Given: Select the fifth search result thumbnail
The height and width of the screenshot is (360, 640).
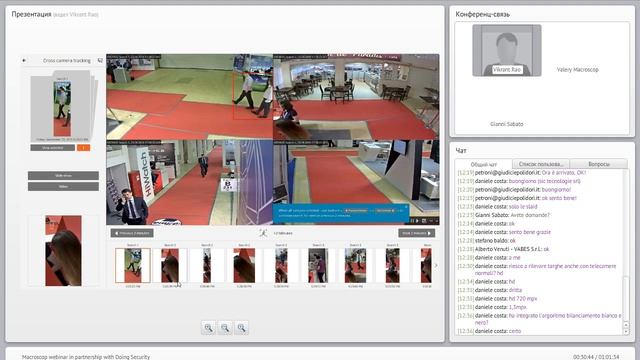Looking at the screenshot, I should tap(281, 265).
